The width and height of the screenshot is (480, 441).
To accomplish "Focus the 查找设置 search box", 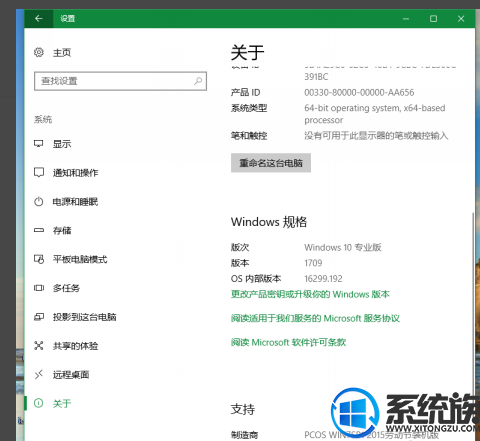I will coord(120,81).
